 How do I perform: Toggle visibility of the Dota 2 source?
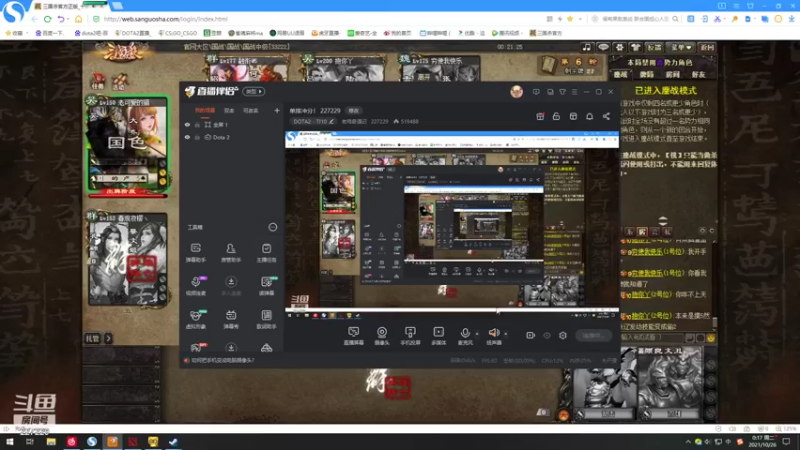[x=187, y=137]
